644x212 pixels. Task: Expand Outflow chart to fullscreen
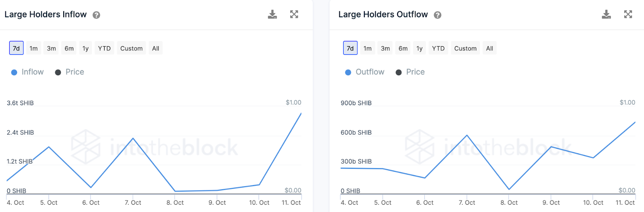[x=628, y=14]
